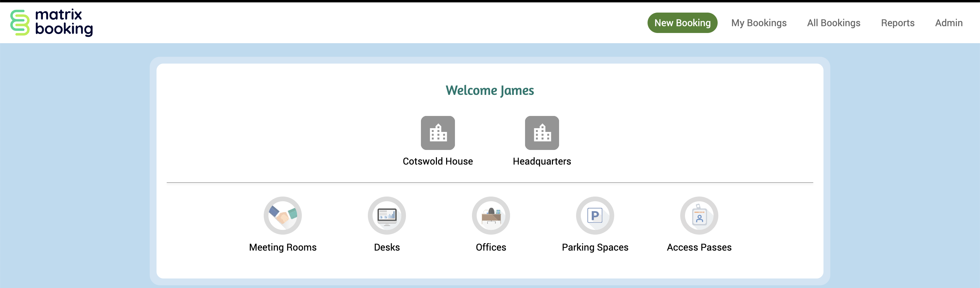Screen dimensions: 980x288
Task: Select the Headquarters building icon
Action: pyautogui.click(x=542, y=133)
